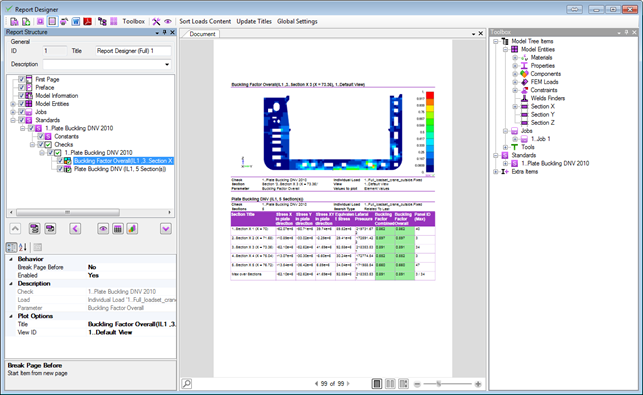Select Components in the Toolbox tree
The height and width of the screenshot is (395, 643).
(x=545, y=74)
